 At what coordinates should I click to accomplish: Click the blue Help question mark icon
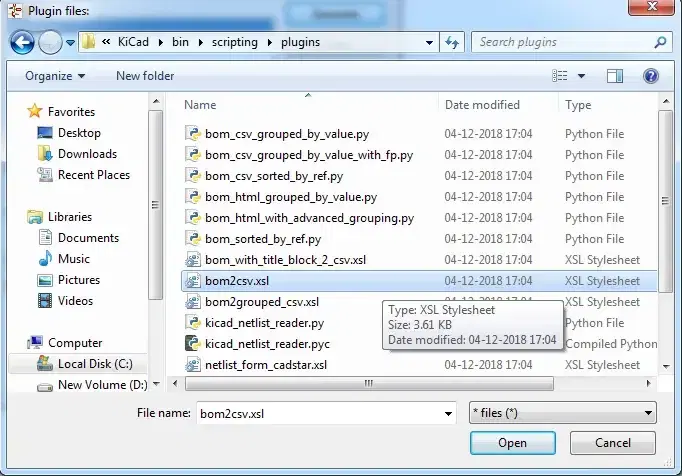pos(651,76)
